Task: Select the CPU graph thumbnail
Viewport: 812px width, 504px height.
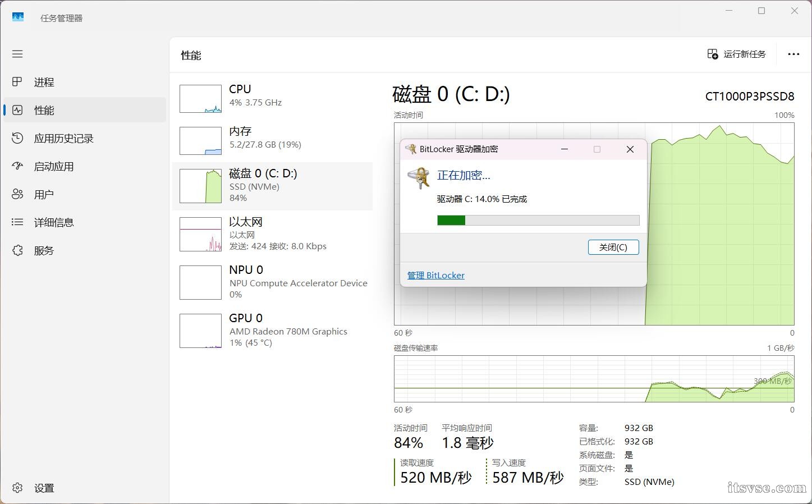Action: (x=200, y=99)
